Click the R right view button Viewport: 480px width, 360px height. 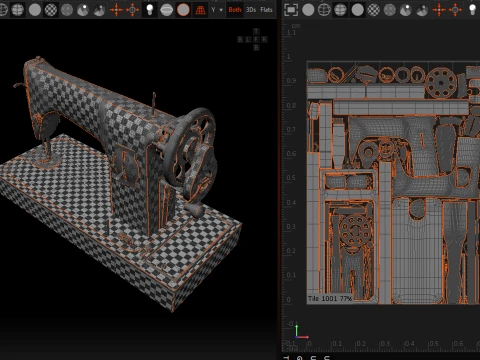point(264,39)
